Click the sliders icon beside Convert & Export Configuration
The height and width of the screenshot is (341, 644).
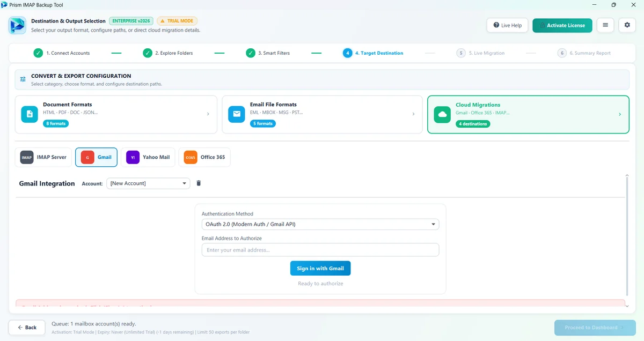pyautogui.click(x=23, y=79)
